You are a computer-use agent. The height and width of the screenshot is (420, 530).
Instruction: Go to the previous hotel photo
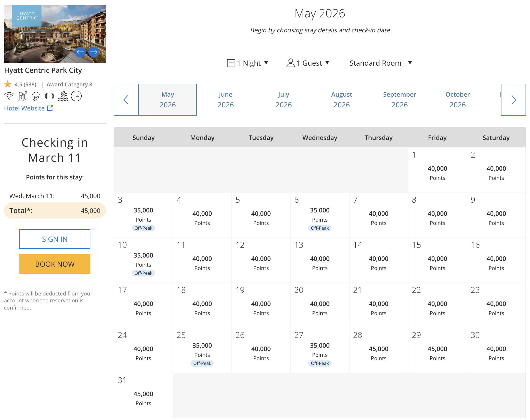click(x=80, y=52)
